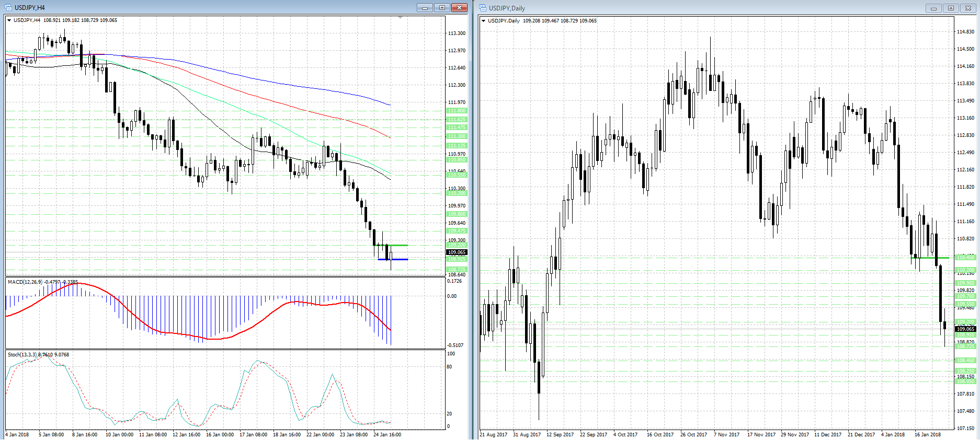Click the 109.065 price tag on H4 axis
Viewport: 980px width, 440px height.
click(x=457, y=252)
